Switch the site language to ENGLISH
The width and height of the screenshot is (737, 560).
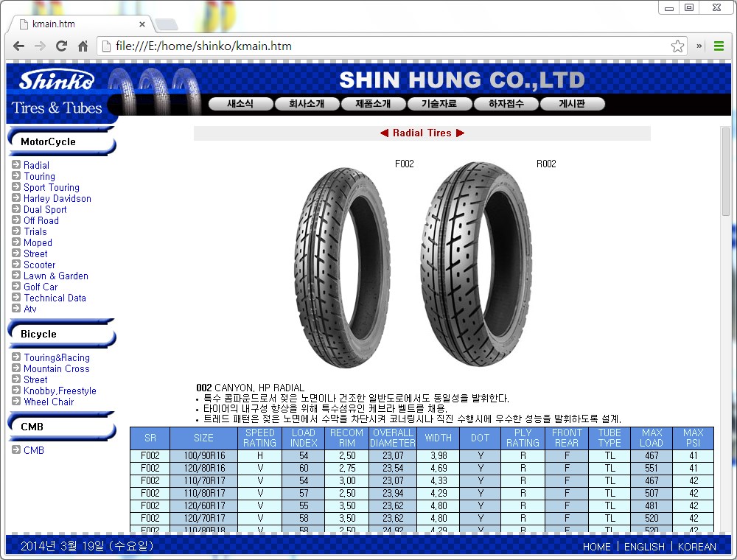point(643,547)
